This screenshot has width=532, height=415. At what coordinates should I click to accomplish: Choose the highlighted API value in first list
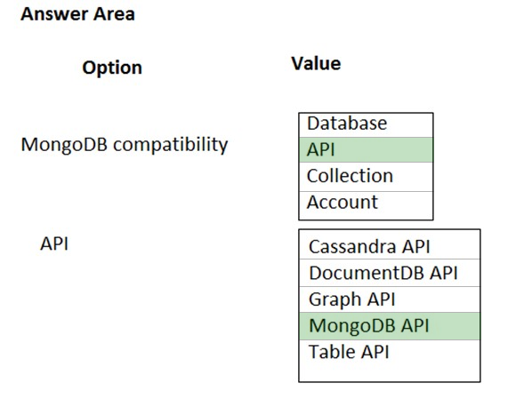point(366,150)
